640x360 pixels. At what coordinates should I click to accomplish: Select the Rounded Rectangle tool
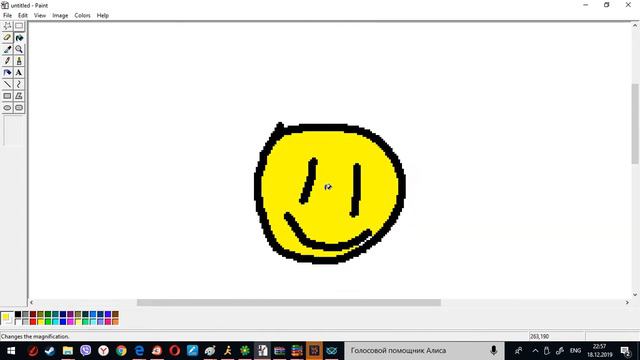tap(19, 108)
